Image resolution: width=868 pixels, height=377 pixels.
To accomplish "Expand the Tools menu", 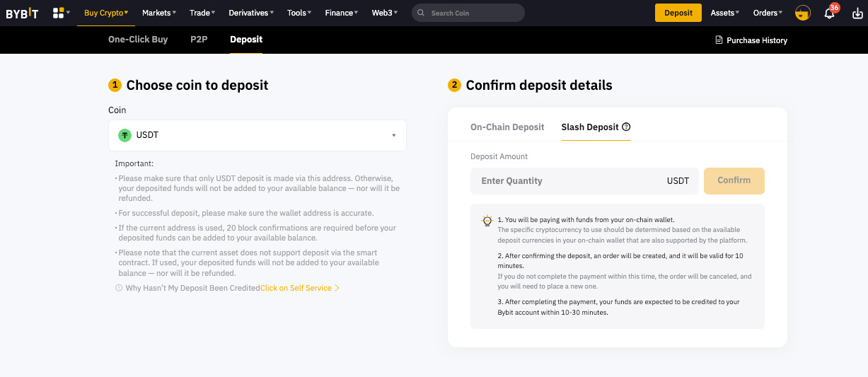I will (300, 13).
